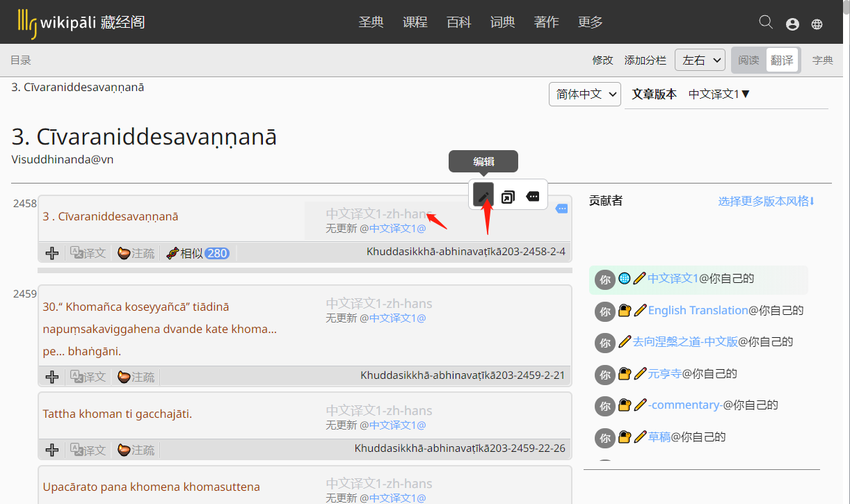Open 词典 menu in top navigation
The width and height of the screenshot is (850, 504).
[503, 22]
